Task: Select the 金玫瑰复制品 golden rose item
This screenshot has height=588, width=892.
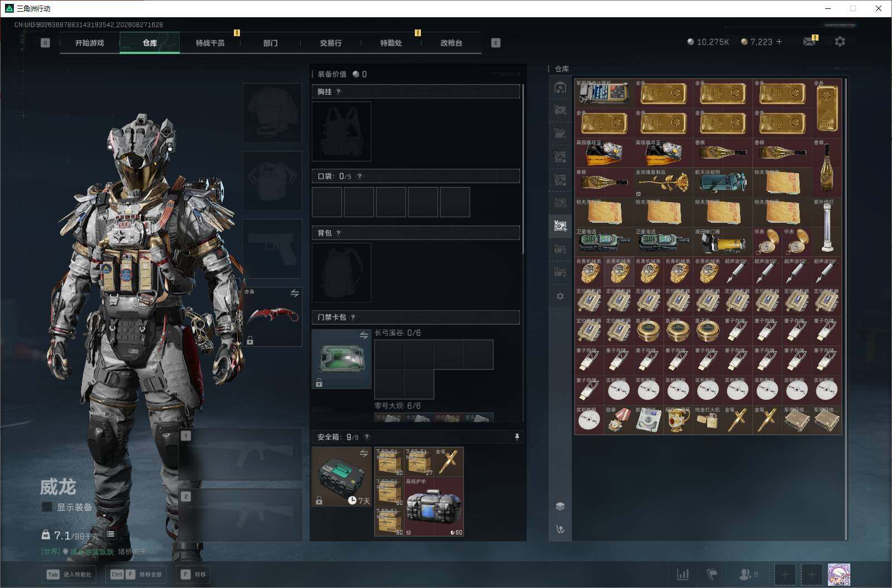Action: 664,182
